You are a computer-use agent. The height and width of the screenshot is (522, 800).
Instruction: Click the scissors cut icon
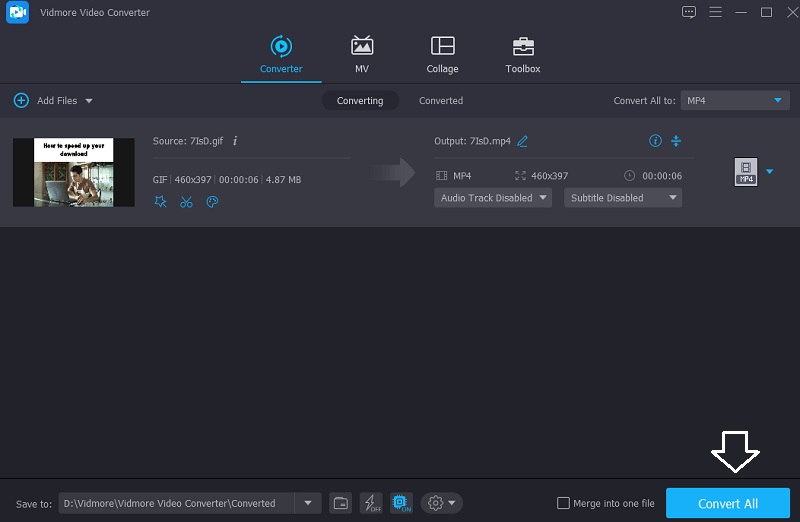(x=186, y=202)
